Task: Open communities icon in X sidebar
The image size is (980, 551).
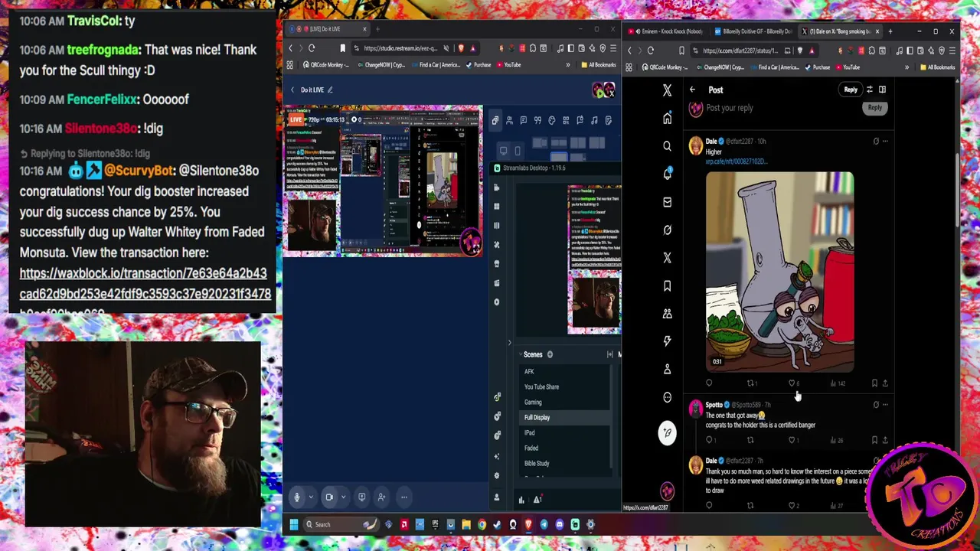Action: tap(667, 313)
